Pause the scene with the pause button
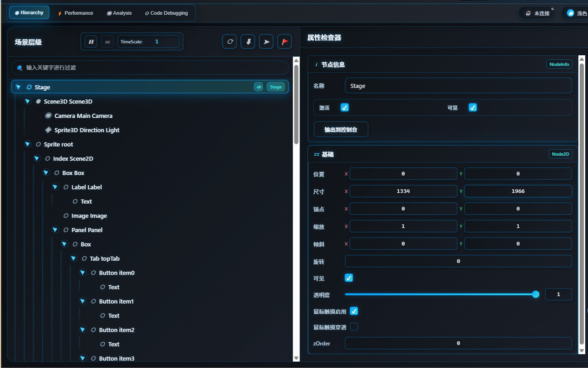This screenshot has height=368, width=588. tap(91, 42)
